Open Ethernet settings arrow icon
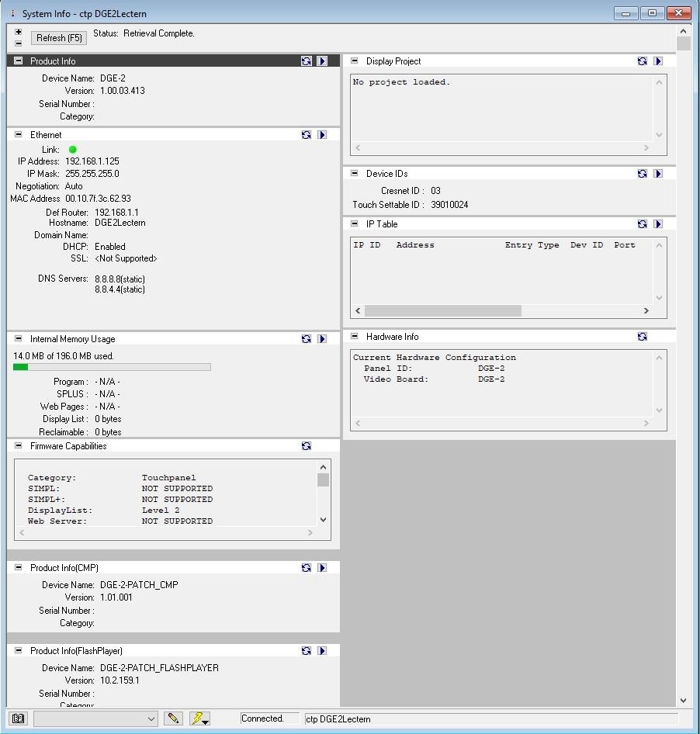The image size is (700, 734). pyautogui.click(x=322, y=135)
